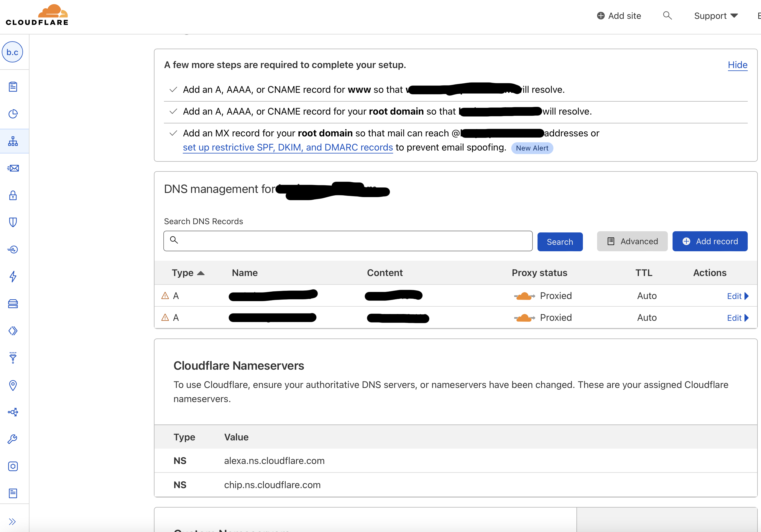Click the top bar search magnifier icon

pyautogui.click(x=667, y=16)
